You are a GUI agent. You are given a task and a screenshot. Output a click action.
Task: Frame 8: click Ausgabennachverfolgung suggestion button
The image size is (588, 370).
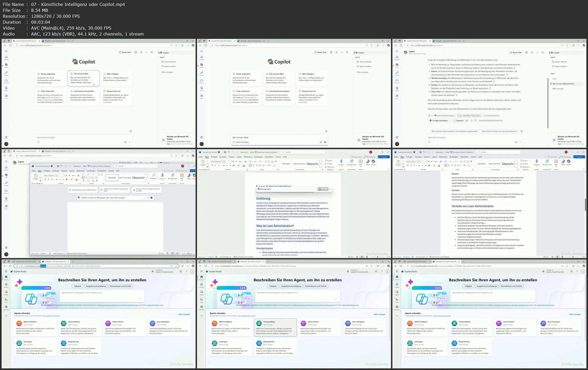coord(291,286)
